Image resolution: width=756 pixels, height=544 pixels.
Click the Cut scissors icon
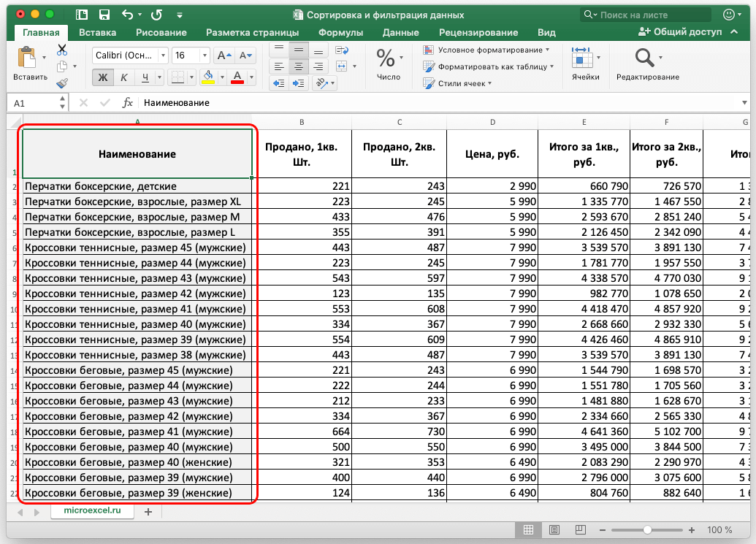62,50
